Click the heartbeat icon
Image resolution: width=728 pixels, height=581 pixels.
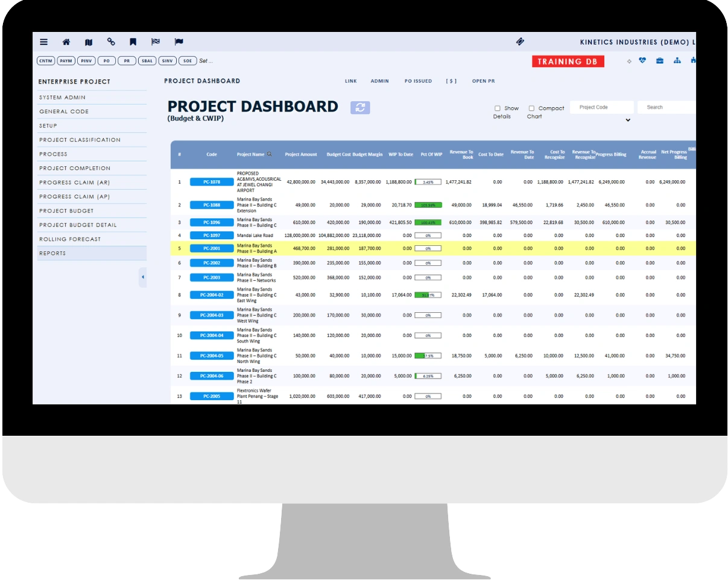click(642, 60)
